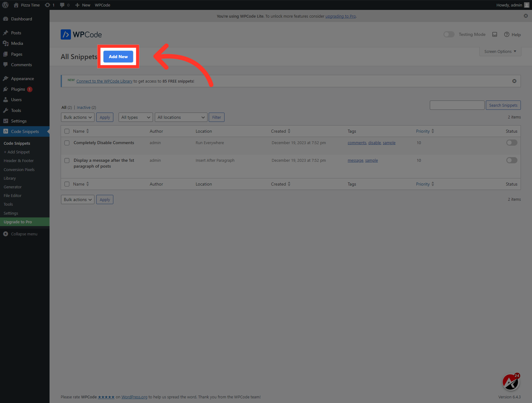Click the Settings sliders icon in sidebar

pyautogui.click(x=6, y=121)
